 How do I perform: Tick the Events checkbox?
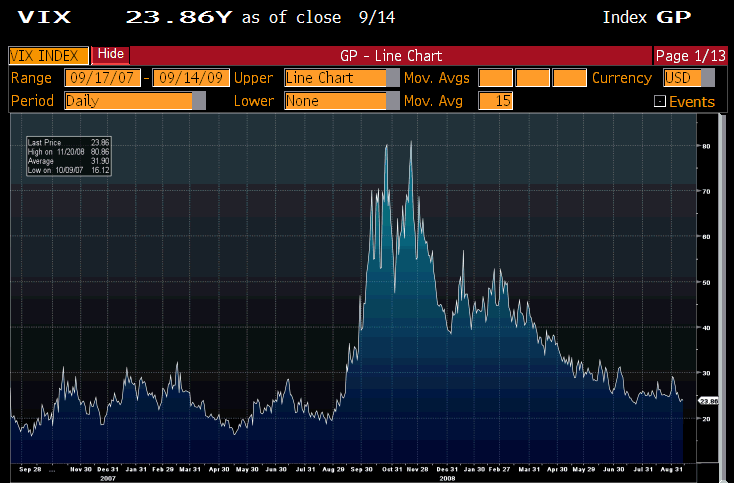660,101
